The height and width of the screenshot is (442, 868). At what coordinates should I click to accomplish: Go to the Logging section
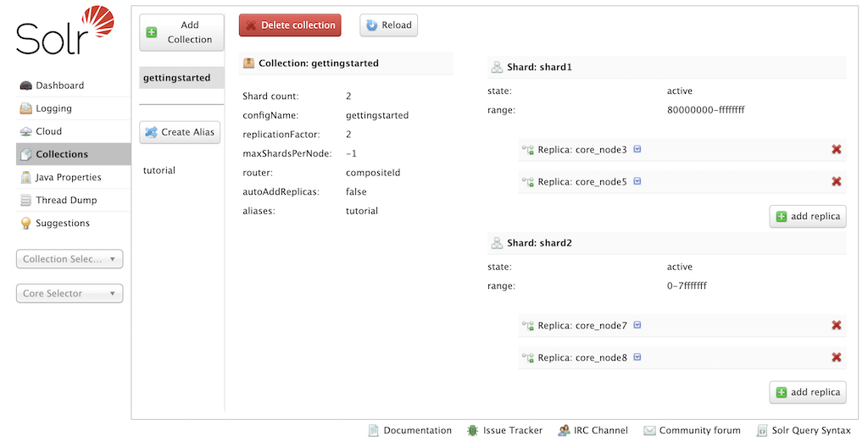53,108
